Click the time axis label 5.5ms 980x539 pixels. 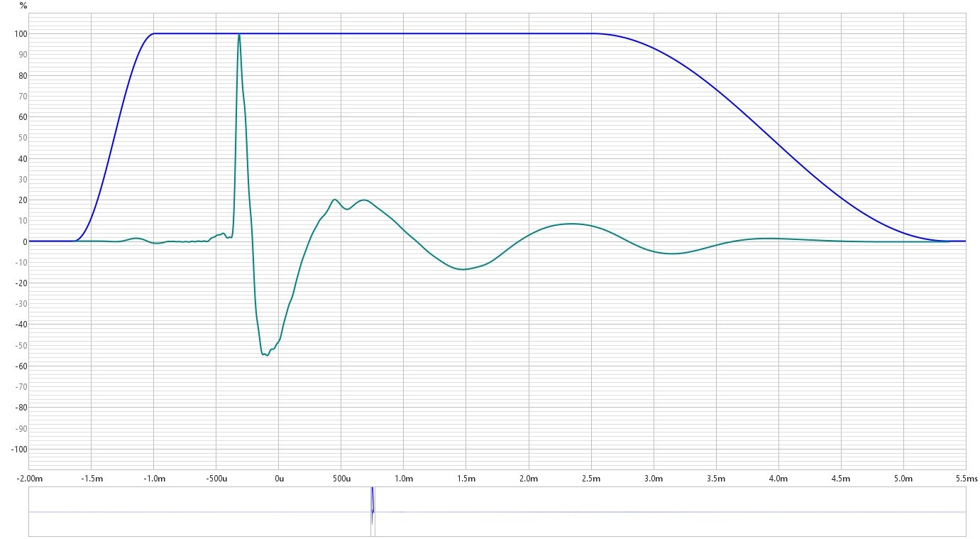tap(966, 479)
